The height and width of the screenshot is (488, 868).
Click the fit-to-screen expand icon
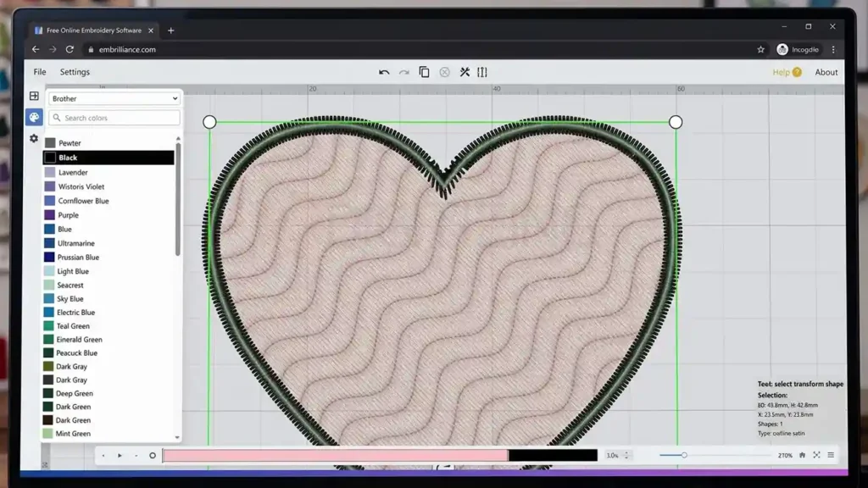(x=816, y=455)
